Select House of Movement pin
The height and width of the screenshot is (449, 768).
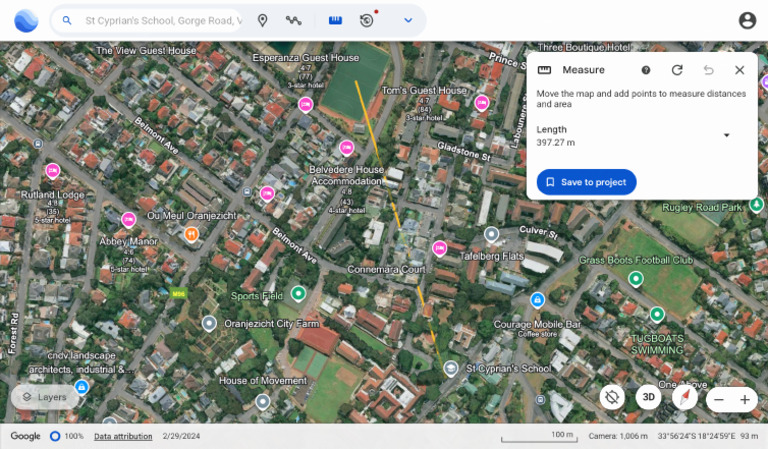[x=263, y=402]
